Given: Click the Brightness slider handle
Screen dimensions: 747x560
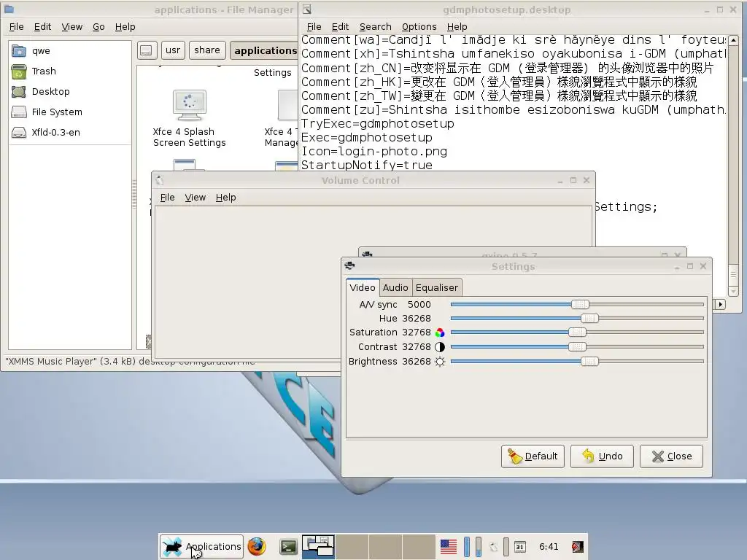Looking at the screenshot, I should pos(589,362).
